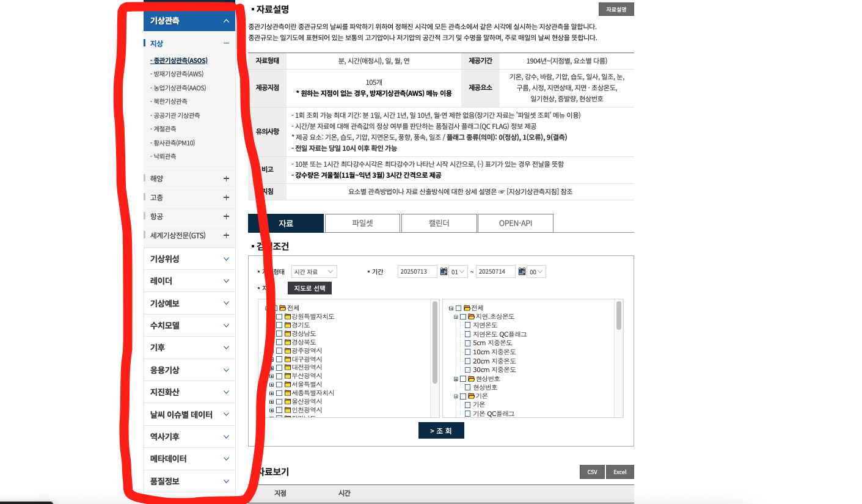Collapse 지상 section using the minus icon

pyautogui.click(x=226, y=43)
